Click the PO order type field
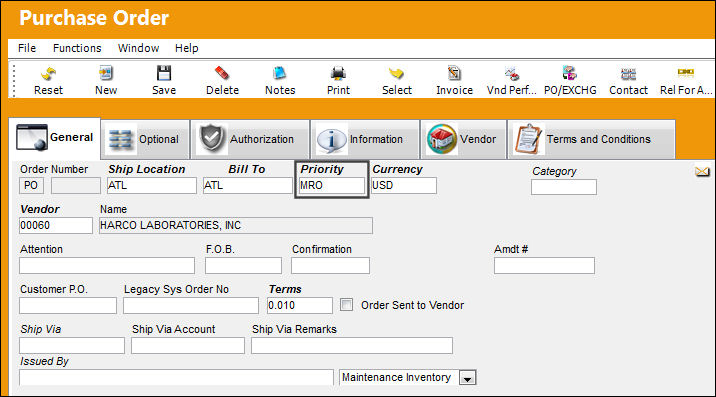 coord(32,185)
